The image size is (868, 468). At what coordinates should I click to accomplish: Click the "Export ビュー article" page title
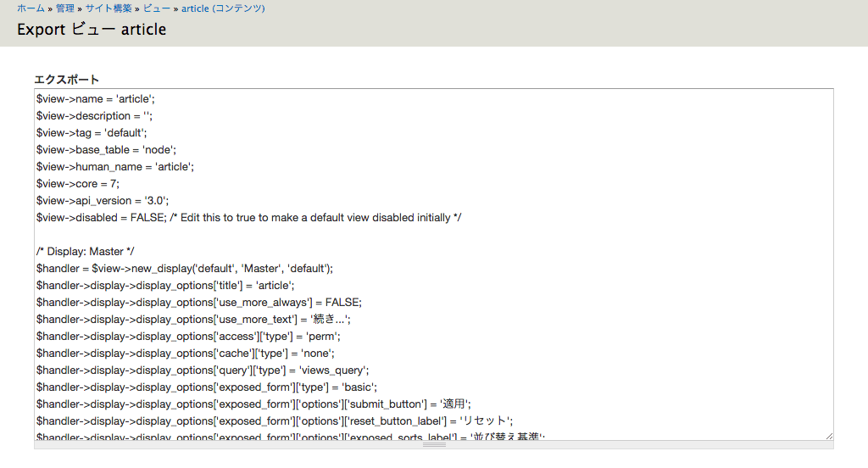pyautogui.click(x=92, y=30)
